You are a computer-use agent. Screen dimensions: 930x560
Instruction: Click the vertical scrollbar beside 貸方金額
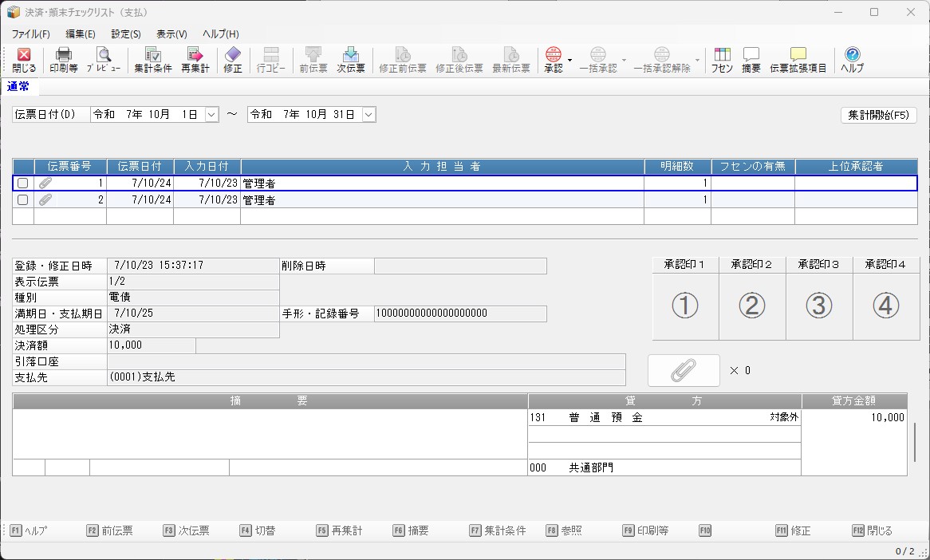(x=915, y=443)
